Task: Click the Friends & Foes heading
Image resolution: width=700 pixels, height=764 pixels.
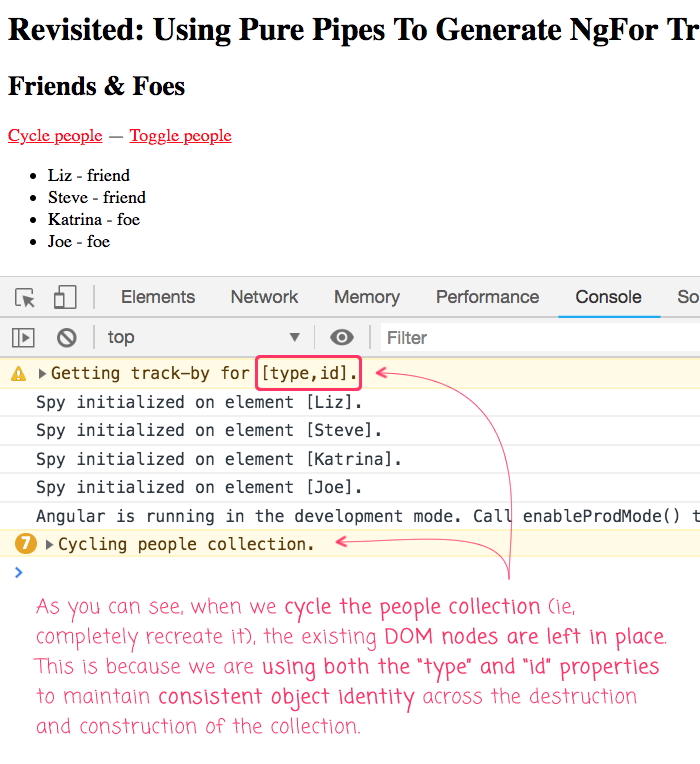Action: coord(96,86)
